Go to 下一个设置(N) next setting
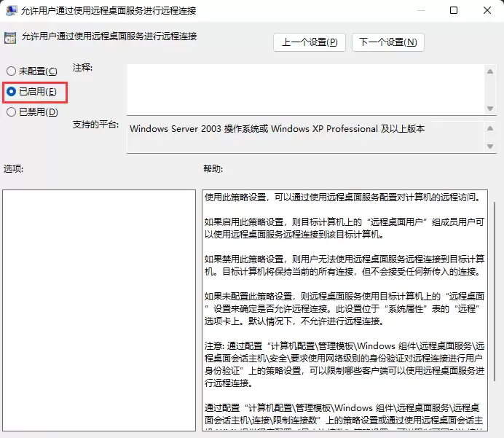Image resolution: width=504 pixels, height=438 pixels. pyautogui.click(x=388, y=42)
